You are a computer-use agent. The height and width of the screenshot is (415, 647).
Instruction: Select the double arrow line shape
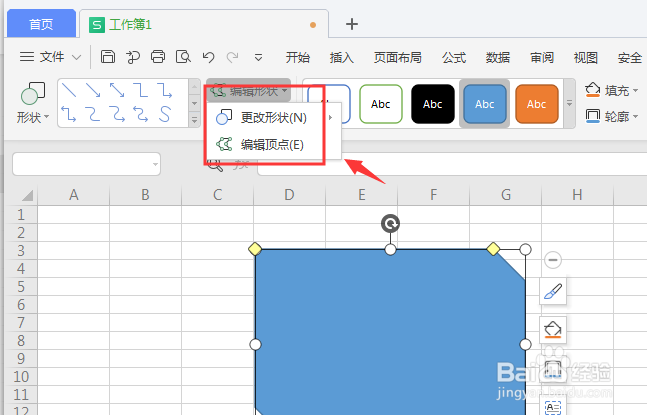[117, 90]
